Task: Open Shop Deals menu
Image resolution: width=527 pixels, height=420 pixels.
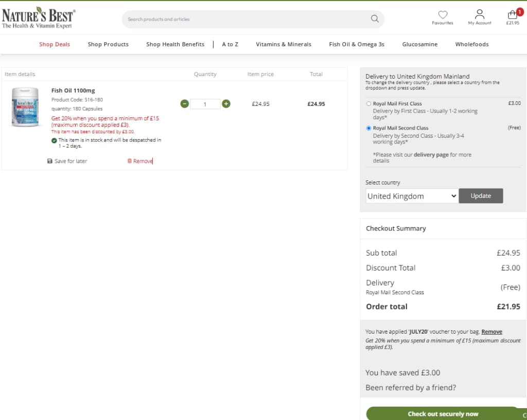Action: [x=55, y=44]
